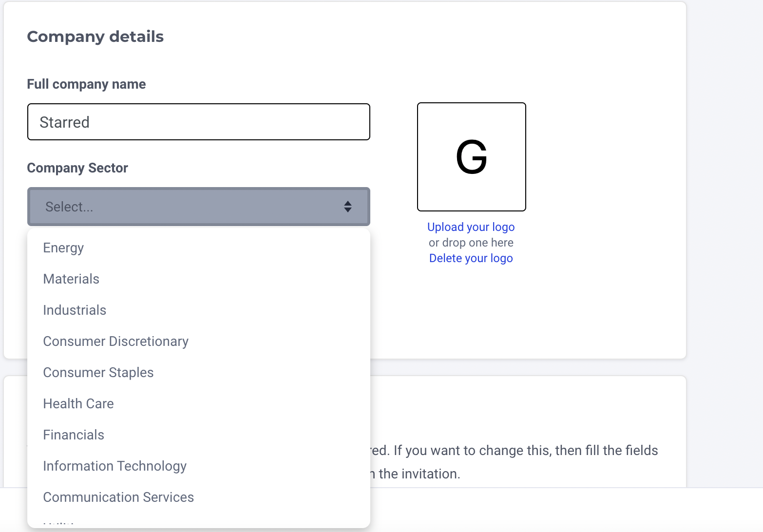The image size is (763, 532).
Task: Select Consumer Discretionary sector
Action: click(x=199, y=342)
